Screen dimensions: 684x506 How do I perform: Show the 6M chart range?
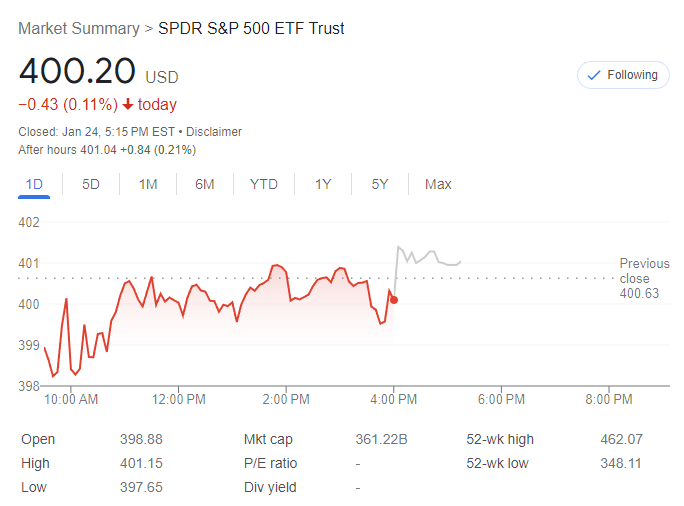point(205,184)
